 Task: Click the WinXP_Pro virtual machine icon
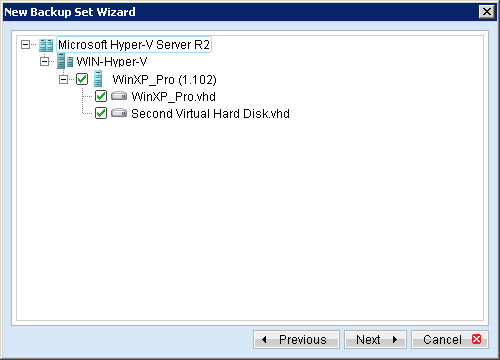[x=98, y=79]
